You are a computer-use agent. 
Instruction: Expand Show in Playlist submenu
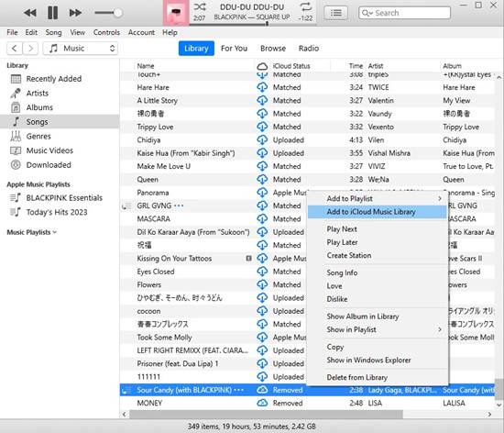pos(378,329)
